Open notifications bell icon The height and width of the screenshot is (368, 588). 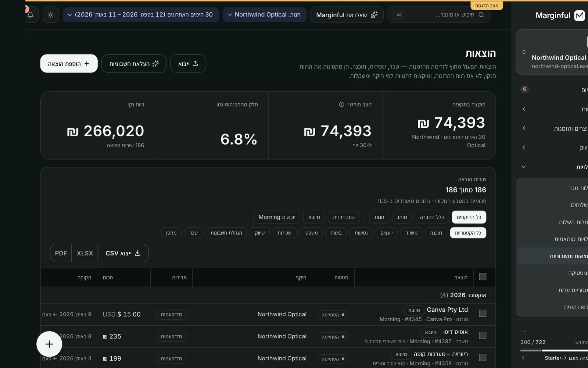tap(31, 15)
